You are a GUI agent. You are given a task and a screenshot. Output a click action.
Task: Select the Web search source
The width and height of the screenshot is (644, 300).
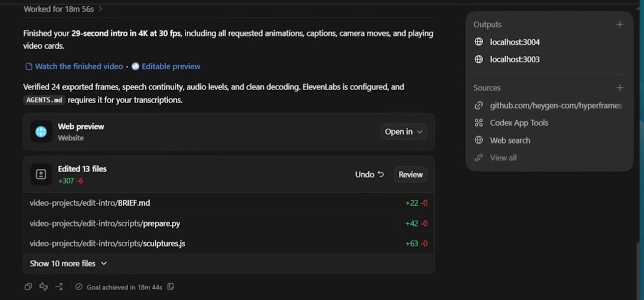click(x=510, y=140)
